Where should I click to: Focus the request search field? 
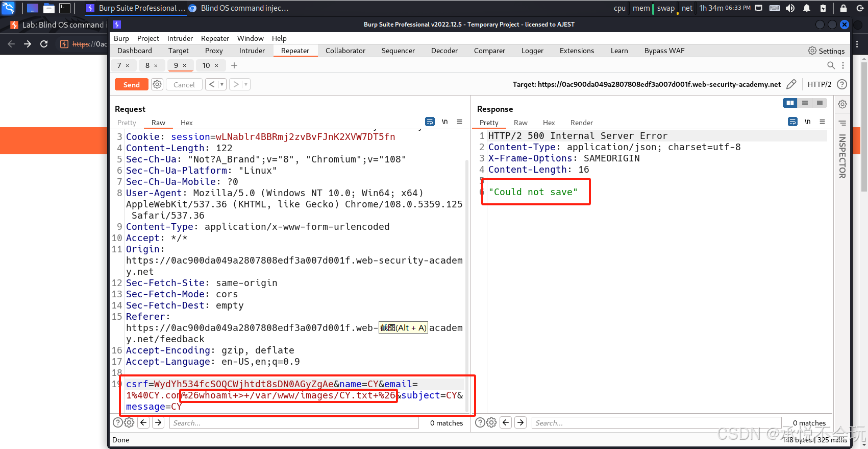pyautogui.click(x=294, y=423)
